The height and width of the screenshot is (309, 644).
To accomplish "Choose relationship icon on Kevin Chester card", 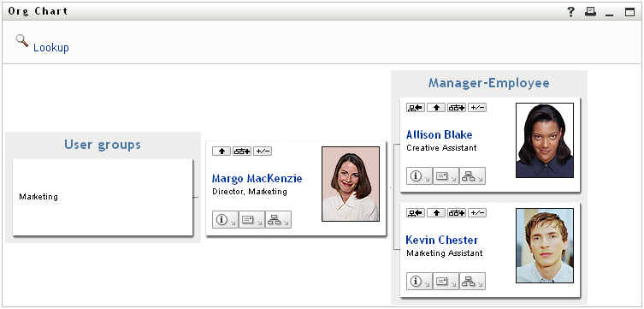I will click(457, 213).
